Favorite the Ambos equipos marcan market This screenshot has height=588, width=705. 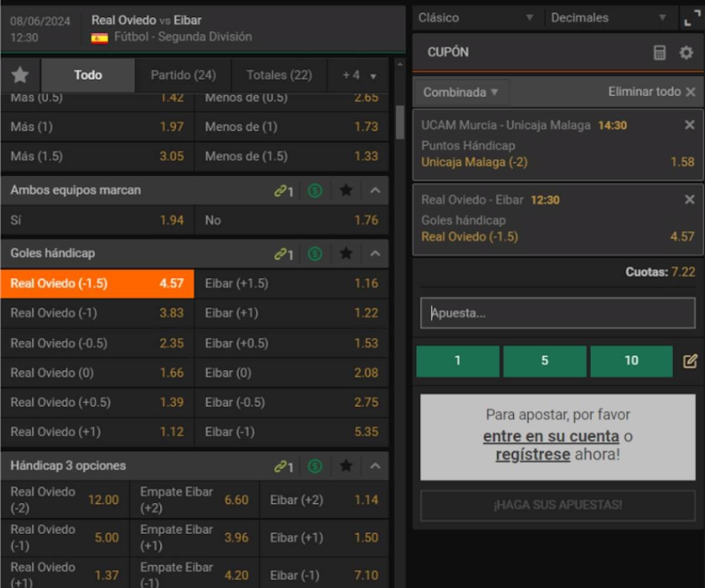click(x=346, y=190)
